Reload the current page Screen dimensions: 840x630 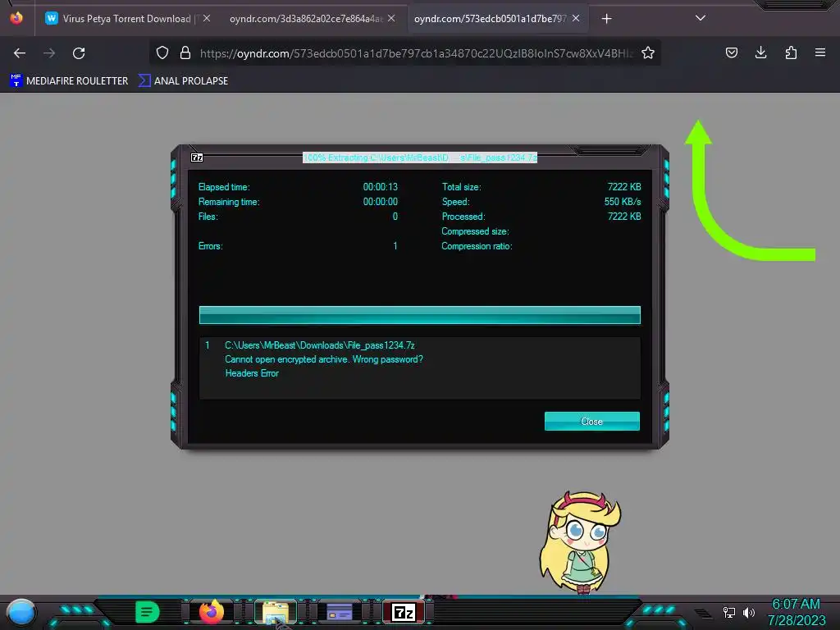(79, 53)
